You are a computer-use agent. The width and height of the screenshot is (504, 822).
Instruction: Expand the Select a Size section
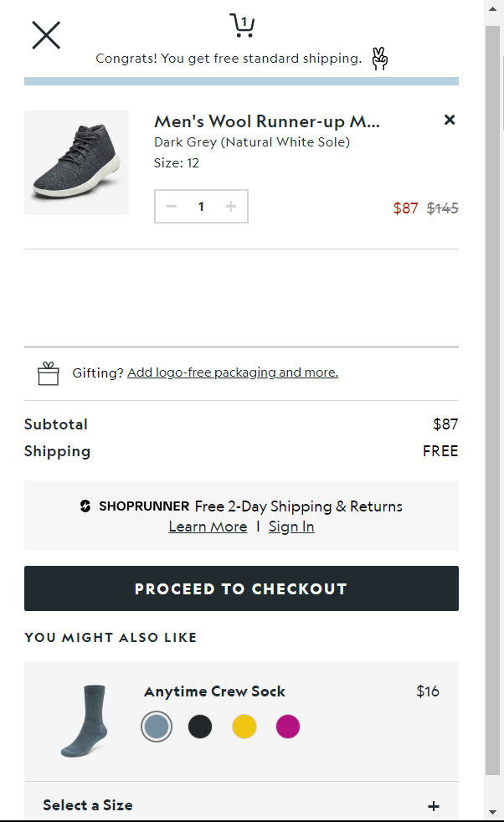click(88, 805)
